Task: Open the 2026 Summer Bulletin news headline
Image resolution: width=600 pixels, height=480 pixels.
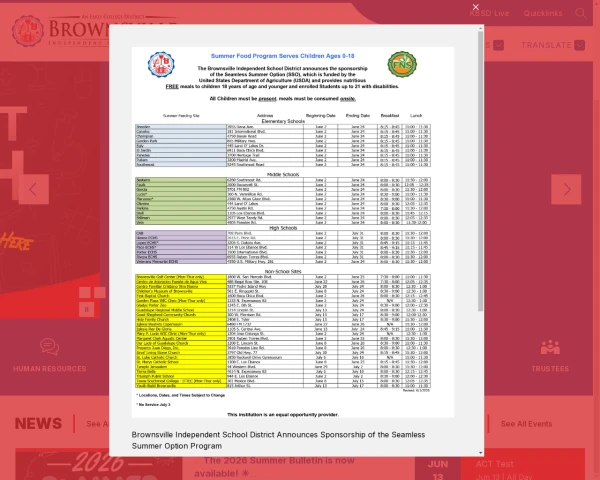Action: [274, 467]
